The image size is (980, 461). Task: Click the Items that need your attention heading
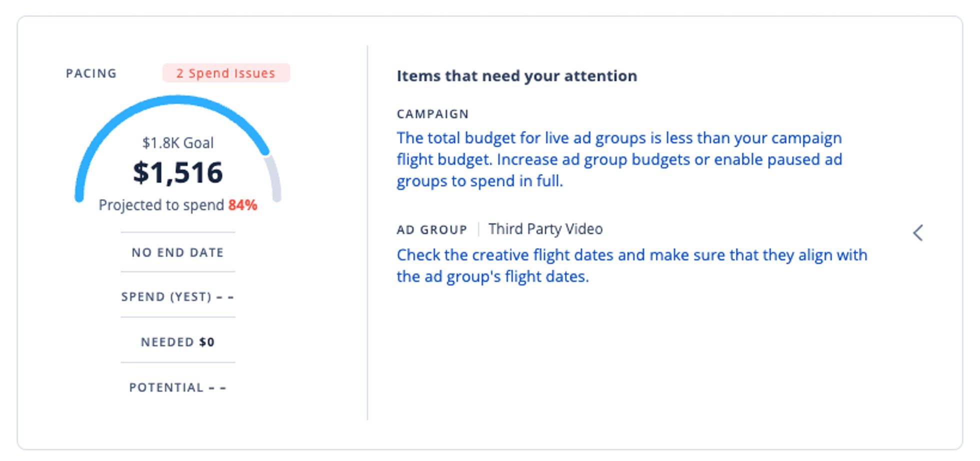click(x=516, y=75)
